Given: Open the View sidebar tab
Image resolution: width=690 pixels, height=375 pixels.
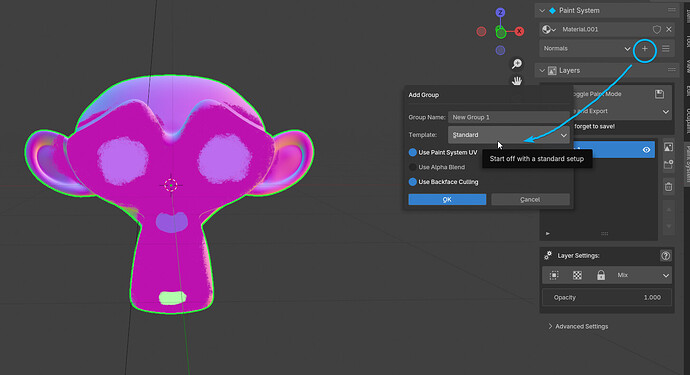Looking at the screenshot, I should 687,66.
